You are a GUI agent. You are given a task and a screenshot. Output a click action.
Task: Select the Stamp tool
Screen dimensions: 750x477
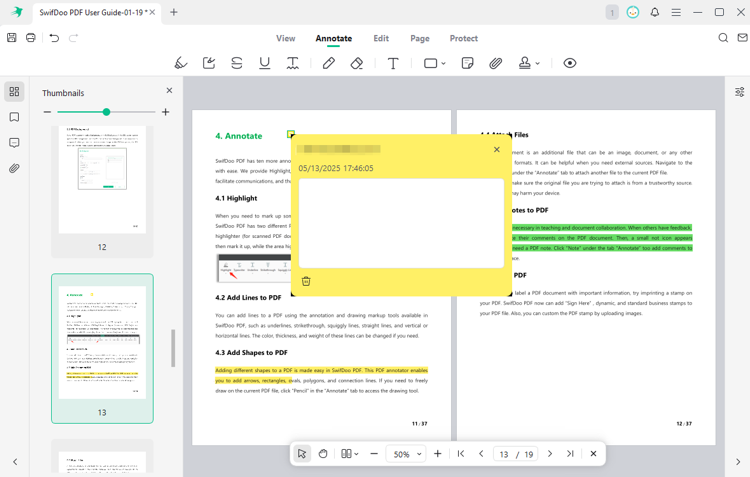point(525,63)
